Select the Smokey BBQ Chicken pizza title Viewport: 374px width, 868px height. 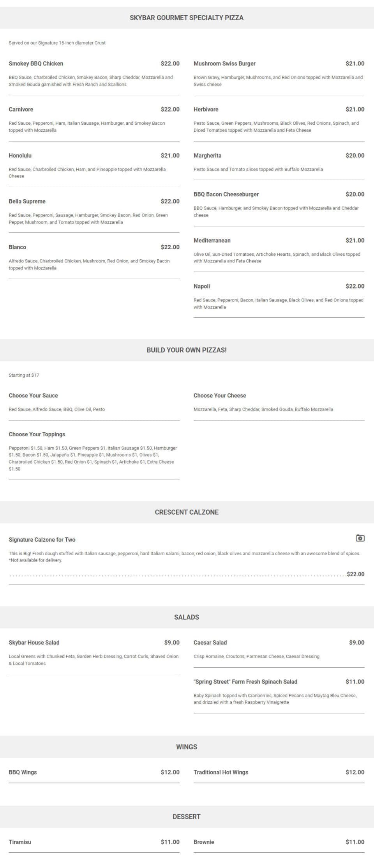tap(36, 64)
